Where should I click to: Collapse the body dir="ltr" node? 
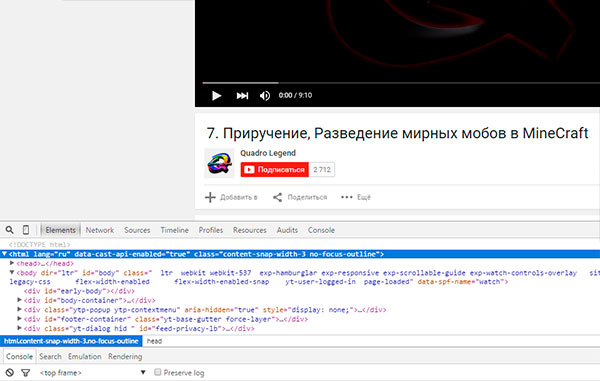[x=12, y=272]
